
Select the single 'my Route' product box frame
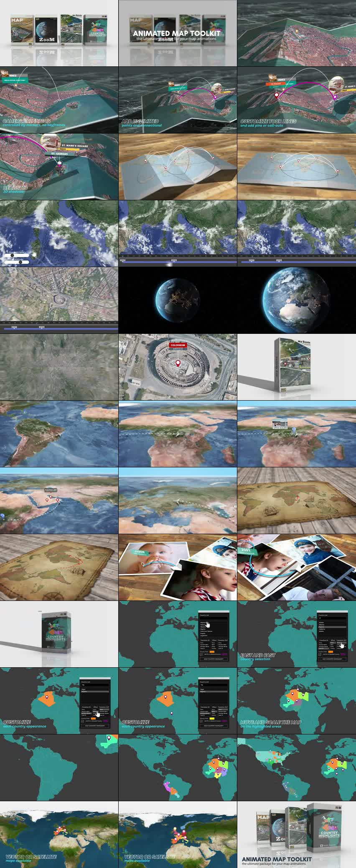(x=297, y=367)
